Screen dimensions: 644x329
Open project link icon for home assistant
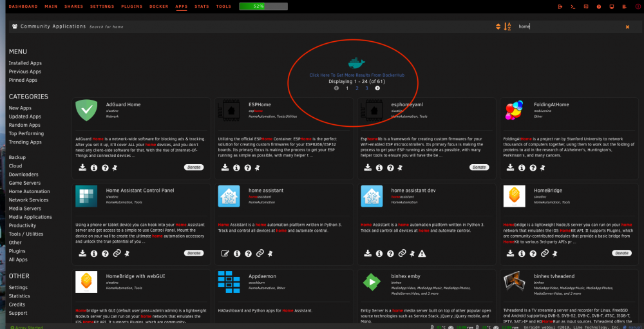point(260,254)
